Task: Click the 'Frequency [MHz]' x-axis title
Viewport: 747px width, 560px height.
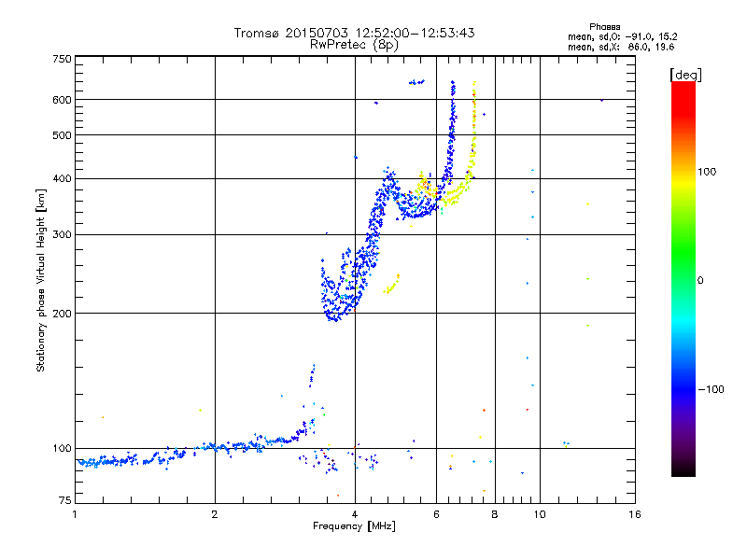Action: pos(354,526)
